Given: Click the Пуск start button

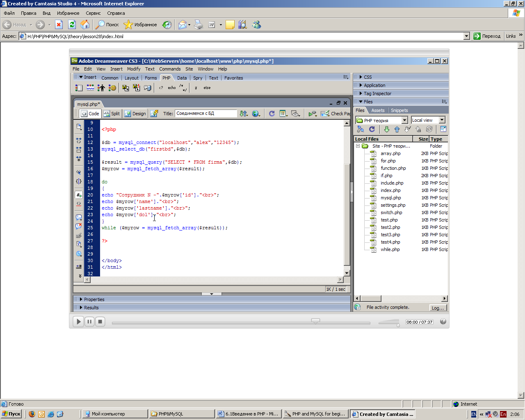Looking at the screenshot, I should (x=11, y=414).
